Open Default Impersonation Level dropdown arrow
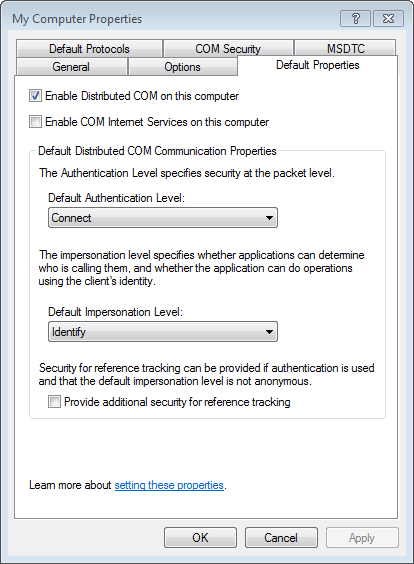 (269, 332)
